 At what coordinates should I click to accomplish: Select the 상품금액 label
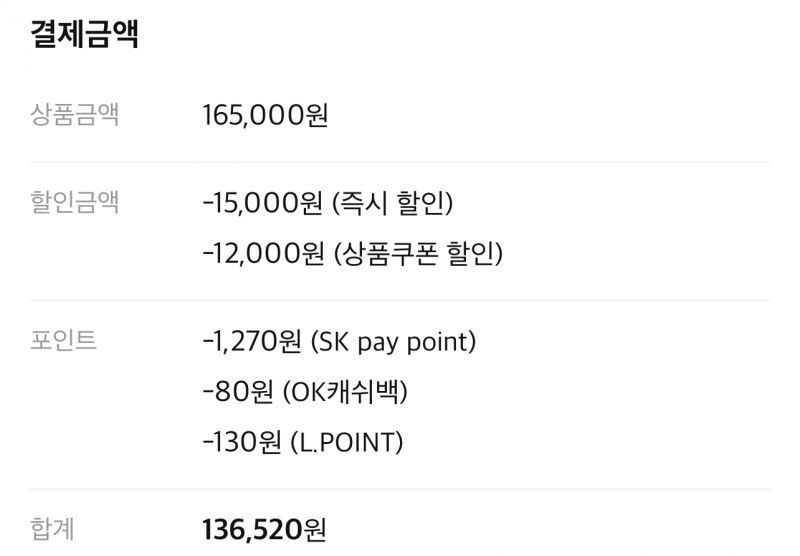[x=74, y=114]
